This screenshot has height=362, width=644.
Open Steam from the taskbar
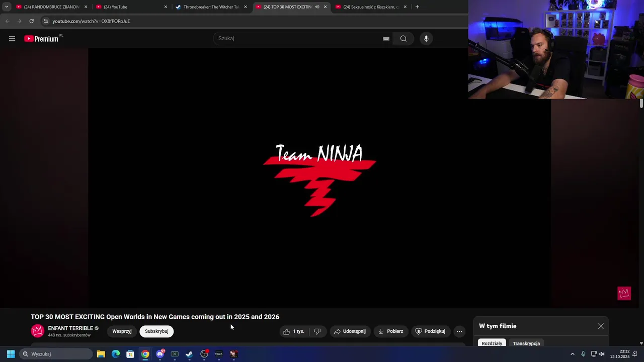tap(189, 354)
